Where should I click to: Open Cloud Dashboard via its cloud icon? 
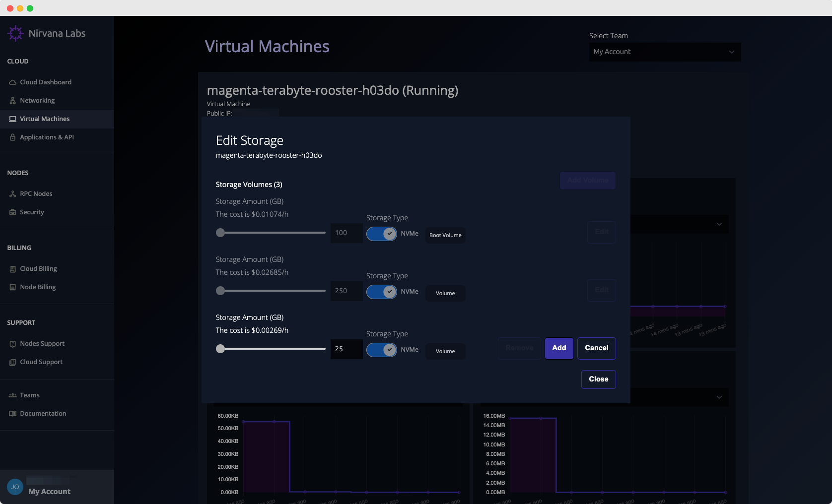[x=13, y=82]
